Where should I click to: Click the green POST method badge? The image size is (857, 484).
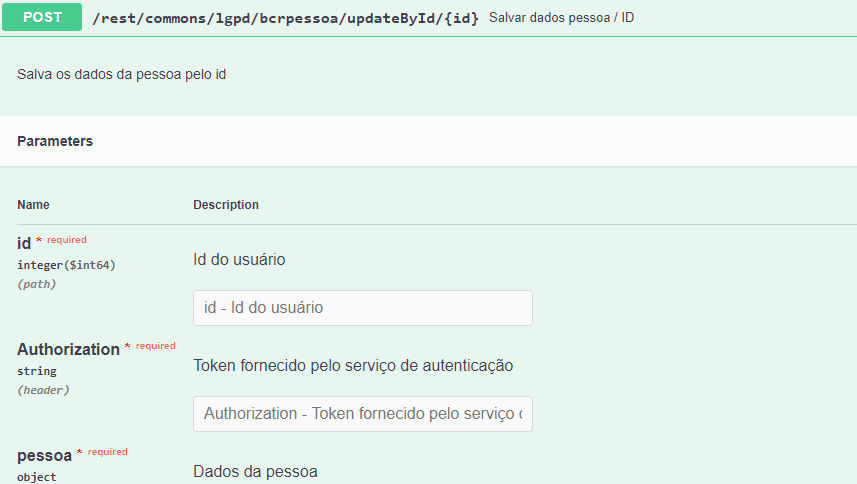(42, 17)
